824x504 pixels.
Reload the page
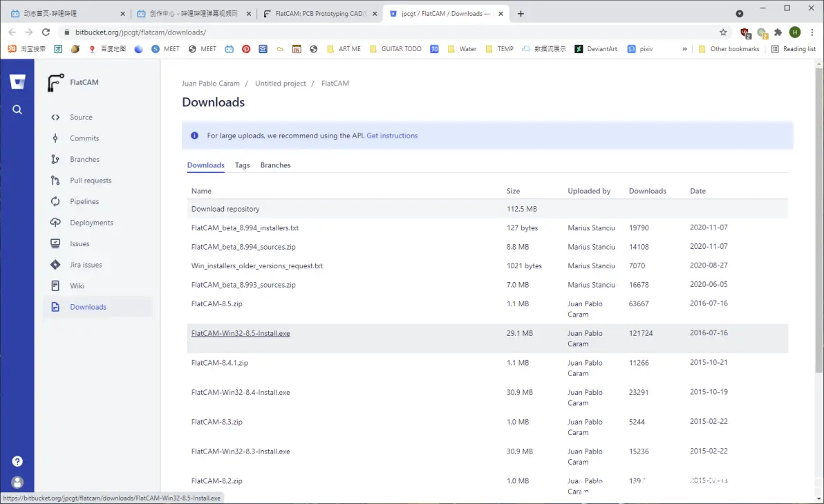pyautogui.click(x=46, y=32)
